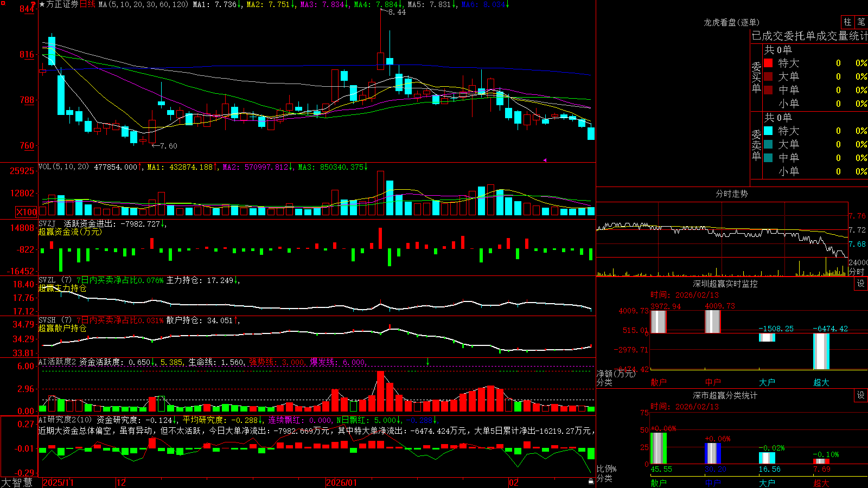Click the cyan 大户 16.56 ratio bar
The image size is (868, 488).
(x=767, y=458)
